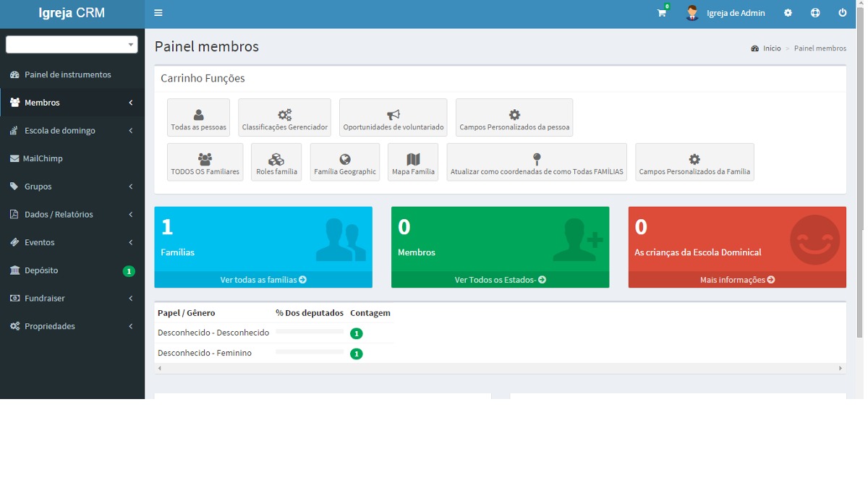868x488 pixels.
Task: Click Oportunidades de voluntariado megaphone tile
Action: (393, 118)
